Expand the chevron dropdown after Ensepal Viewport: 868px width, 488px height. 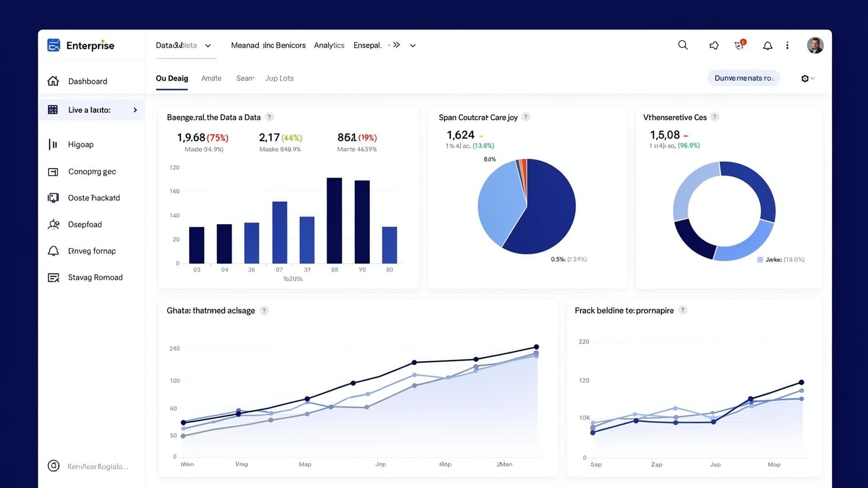(x=413, y=46)
